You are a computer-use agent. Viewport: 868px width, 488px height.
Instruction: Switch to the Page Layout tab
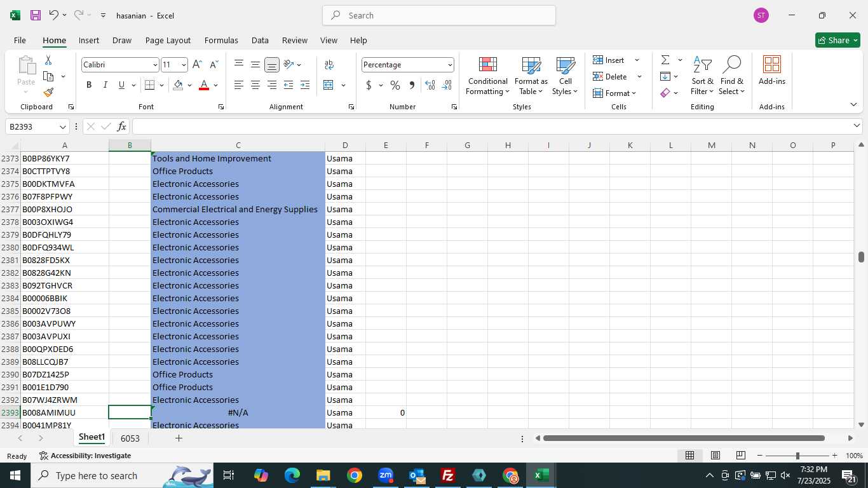pyautogui.click(x=168, y=40)
